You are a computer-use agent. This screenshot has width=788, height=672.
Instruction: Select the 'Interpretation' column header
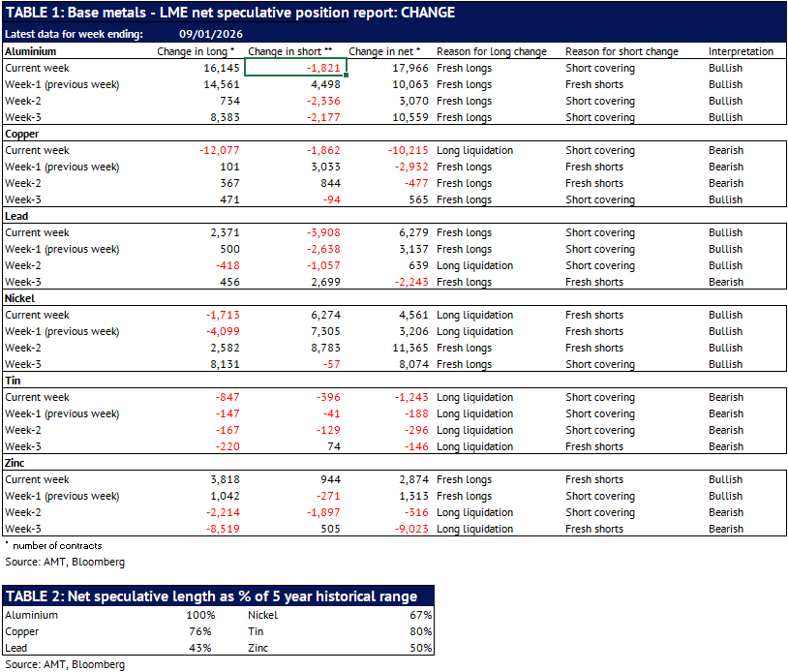pyautogui.click(x=741, y=51)
